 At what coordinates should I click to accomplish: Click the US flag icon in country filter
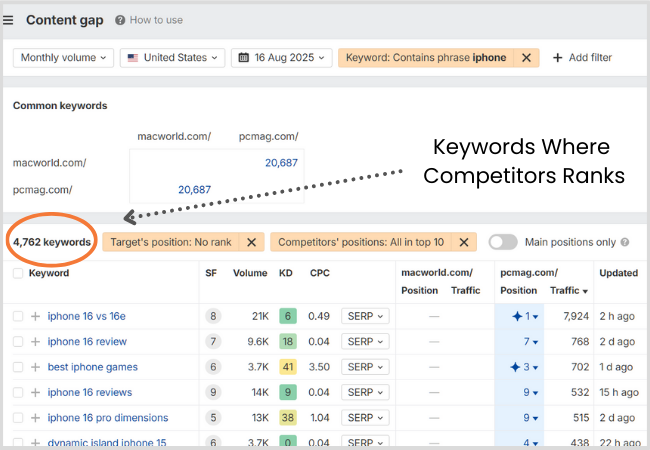pyautogui.click(x=133, y=58)
